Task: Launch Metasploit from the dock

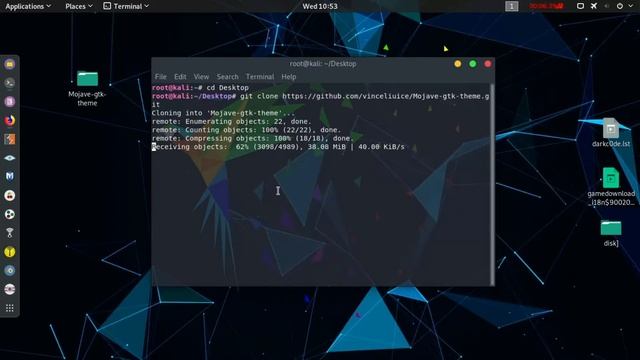Action: coord(10,176)
